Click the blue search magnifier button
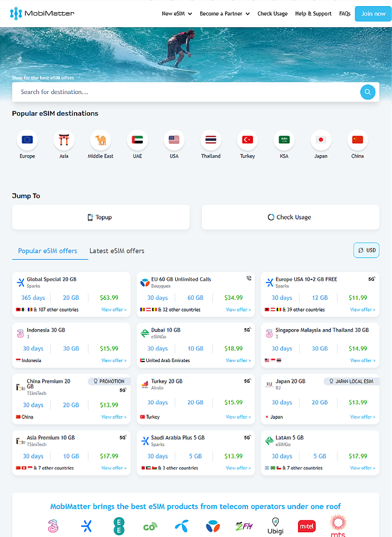The image size is (392, 537). (368, 92)
